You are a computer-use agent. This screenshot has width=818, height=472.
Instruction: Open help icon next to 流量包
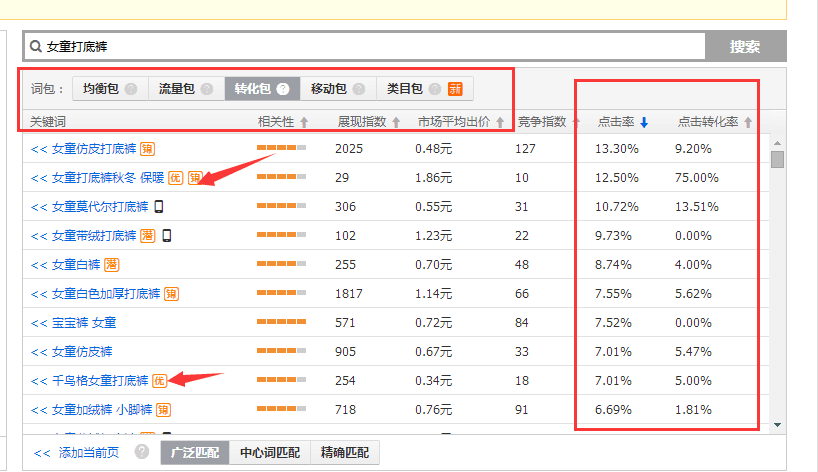tap(207, 89)
